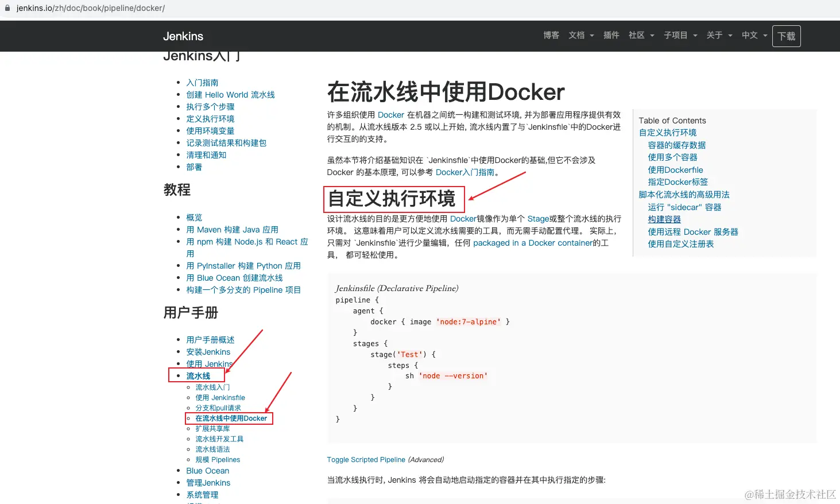840x504 pixels.
Task: Open Blue Ocean in the user handbook list
Action: [x=207, y=471]
